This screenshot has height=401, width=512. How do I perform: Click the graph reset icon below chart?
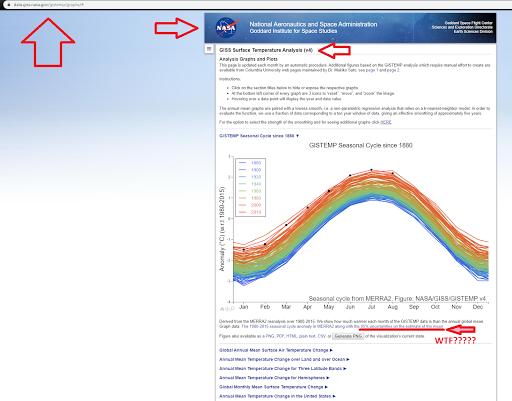point(222,309)
